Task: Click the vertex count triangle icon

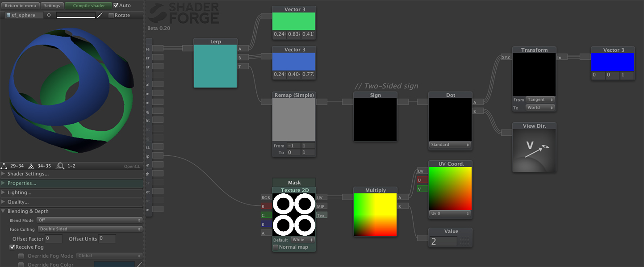Action: tap(4, 166)
